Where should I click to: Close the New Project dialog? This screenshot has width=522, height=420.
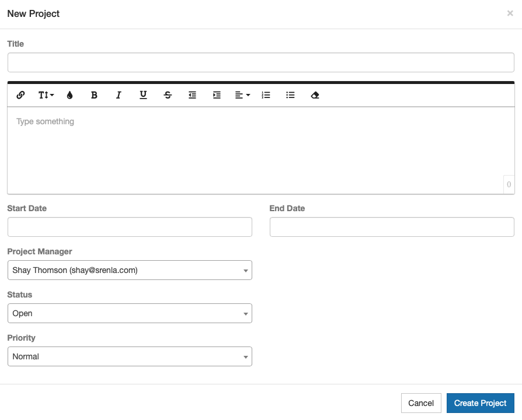tap(510, 13)
